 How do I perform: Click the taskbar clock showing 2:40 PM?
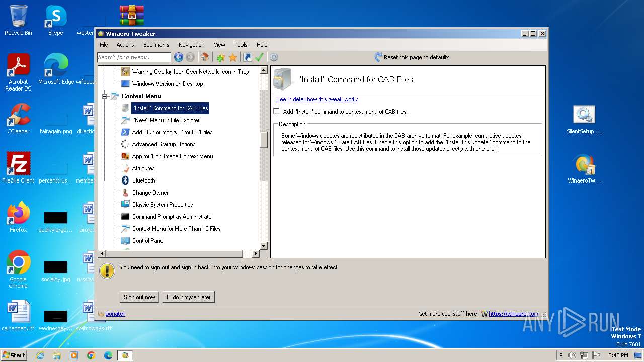[618, 355]
